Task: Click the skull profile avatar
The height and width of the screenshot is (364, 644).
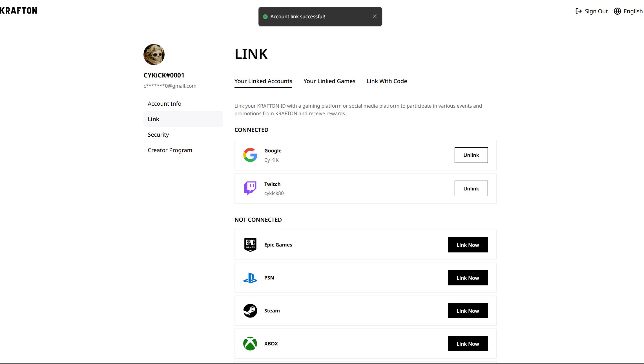Action: coord(154,54)
